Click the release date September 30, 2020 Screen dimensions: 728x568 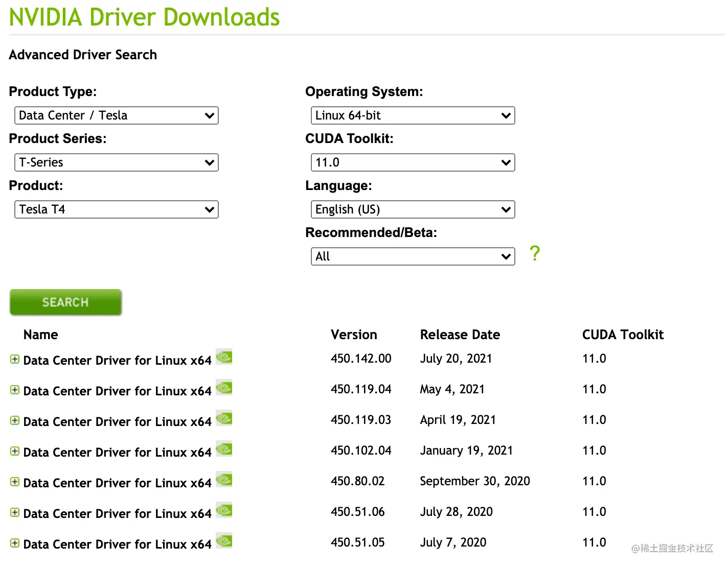tap(475, 481)
